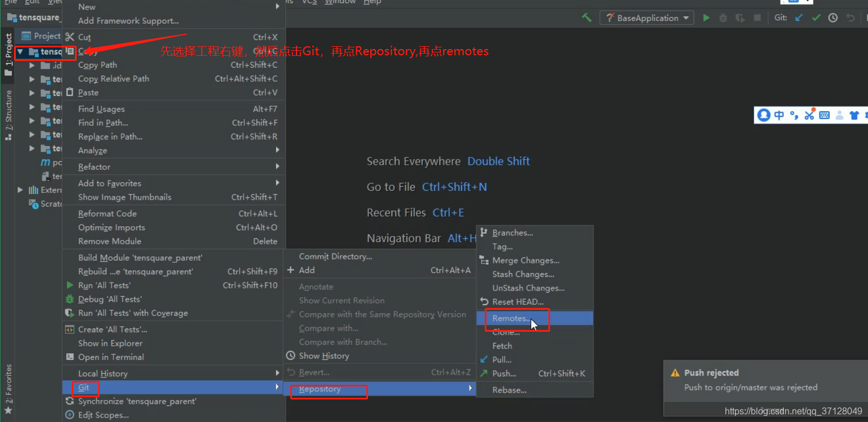
Task: Select Open in Terminal menu entry
Action: [174, 357]
